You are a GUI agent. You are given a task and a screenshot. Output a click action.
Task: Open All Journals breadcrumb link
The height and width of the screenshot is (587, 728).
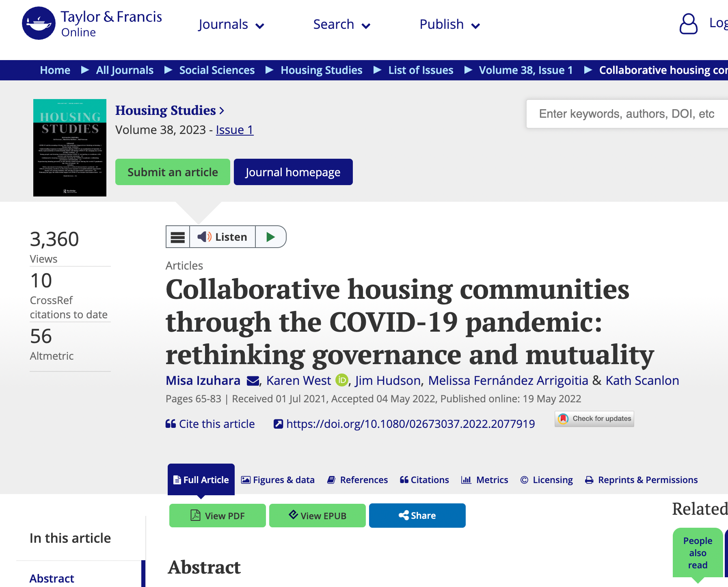[x=125, y=70]
